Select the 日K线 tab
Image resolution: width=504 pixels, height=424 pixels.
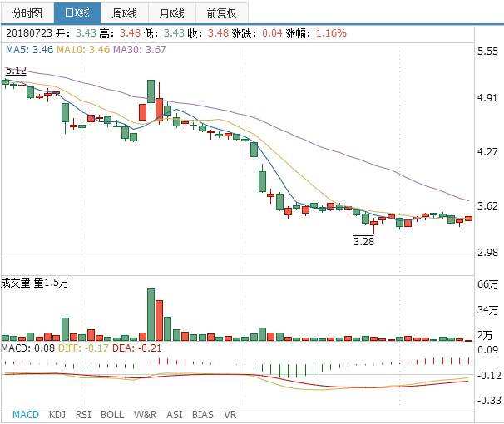[x=77, y=13]
